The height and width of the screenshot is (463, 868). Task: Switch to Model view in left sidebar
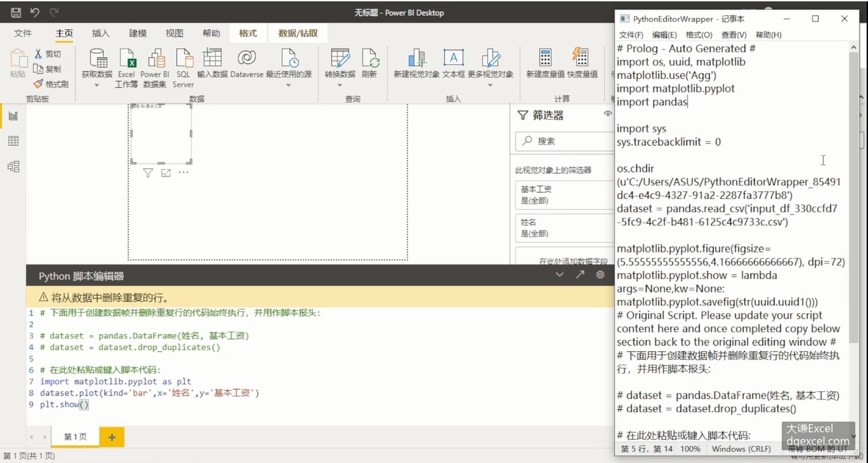tap(13, 166)
